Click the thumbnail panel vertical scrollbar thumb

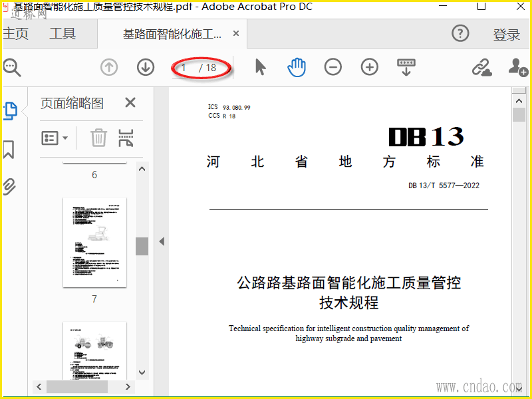coord(142,246)
